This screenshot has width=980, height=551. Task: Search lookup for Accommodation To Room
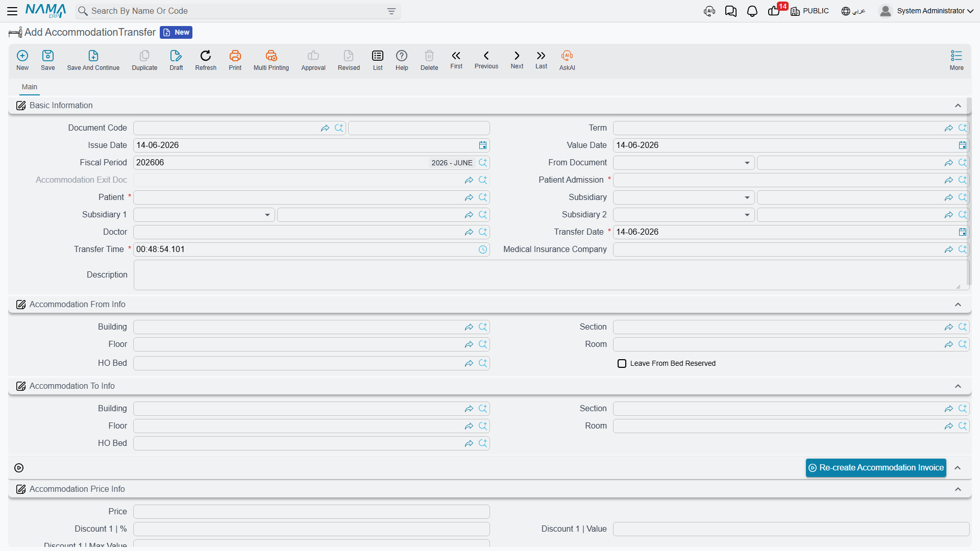[x=963, y=426]
